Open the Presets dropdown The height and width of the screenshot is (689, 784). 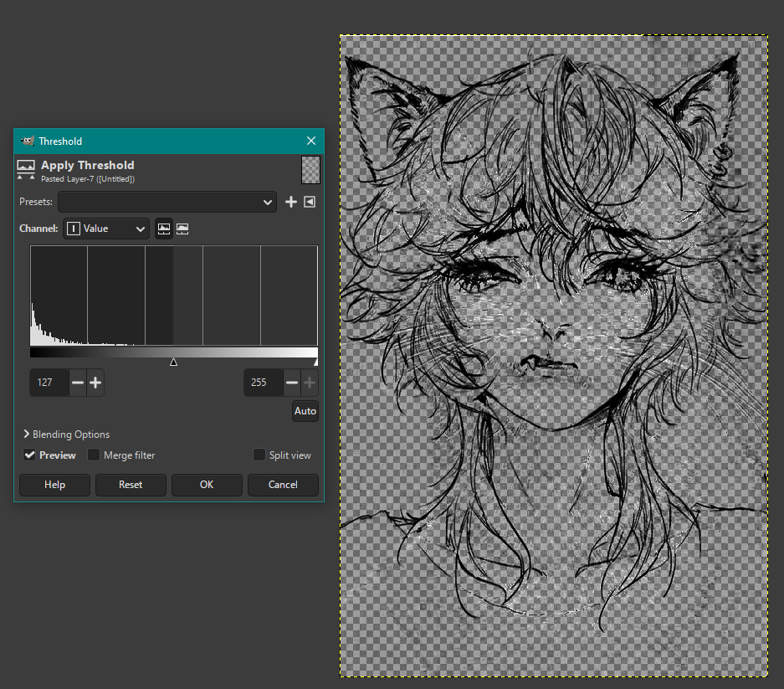[167, 202]
